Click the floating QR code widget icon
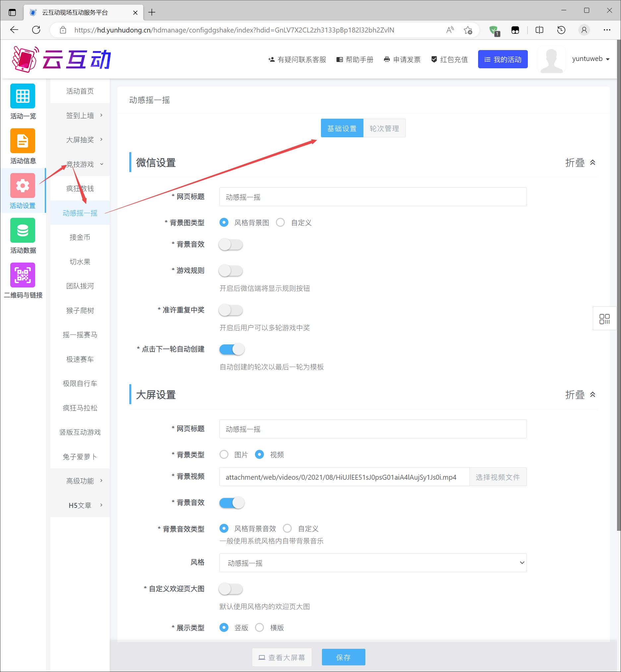Image resolution: width=621 pixels, height=672 pixels. click(604, 319)
